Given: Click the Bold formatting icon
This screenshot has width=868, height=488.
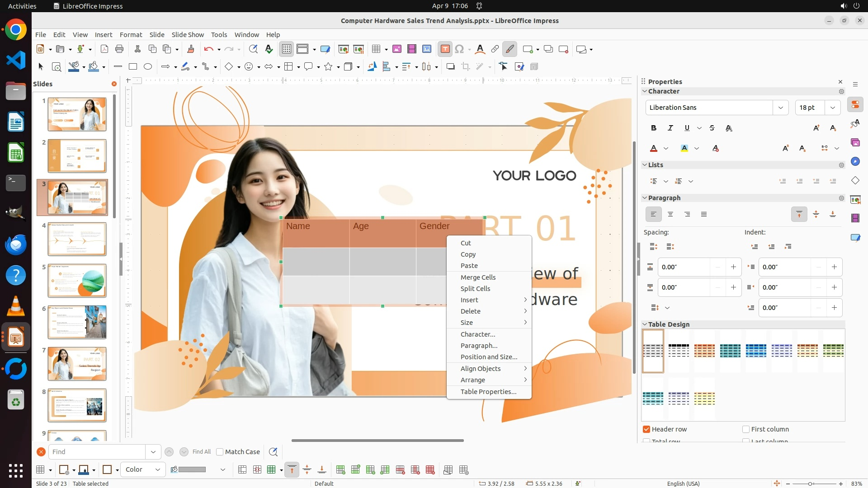Looking at the screenshot, I should pos(653,128).
